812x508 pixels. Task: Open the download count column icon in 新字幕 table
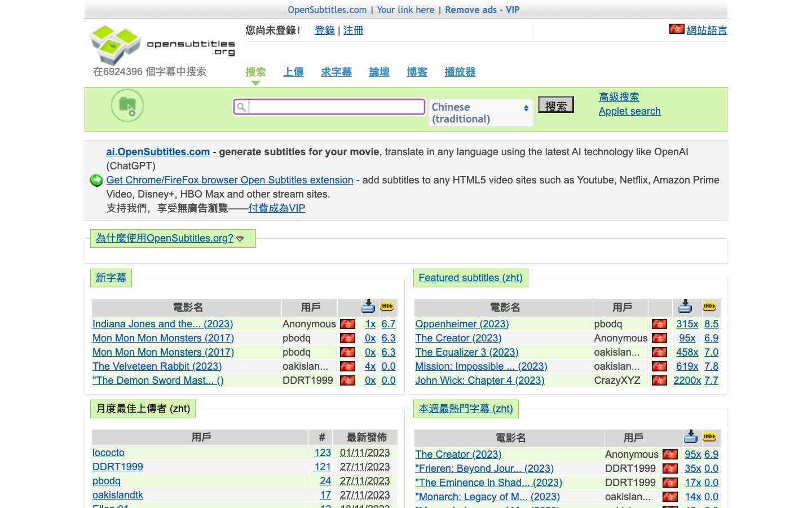[368, 306]
